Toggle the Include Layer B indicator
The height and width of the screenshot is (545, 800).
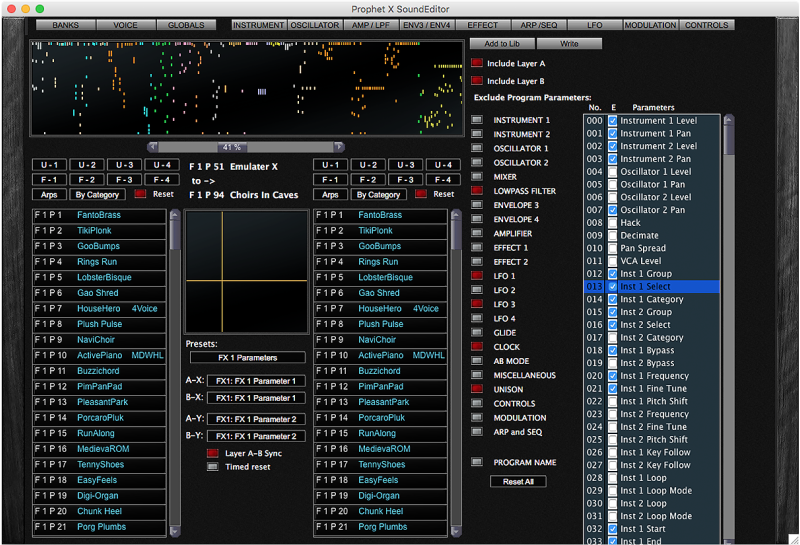[477, 81]
